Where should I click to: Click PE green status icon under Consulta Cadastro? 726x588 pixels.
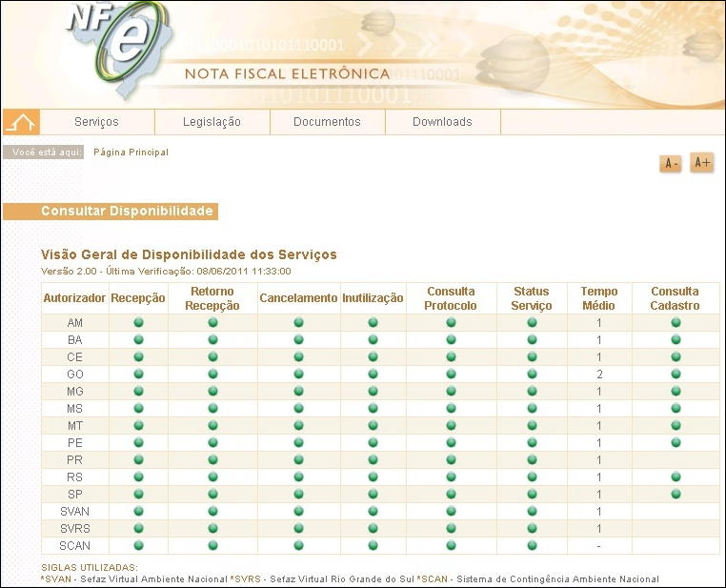point(676,442)
